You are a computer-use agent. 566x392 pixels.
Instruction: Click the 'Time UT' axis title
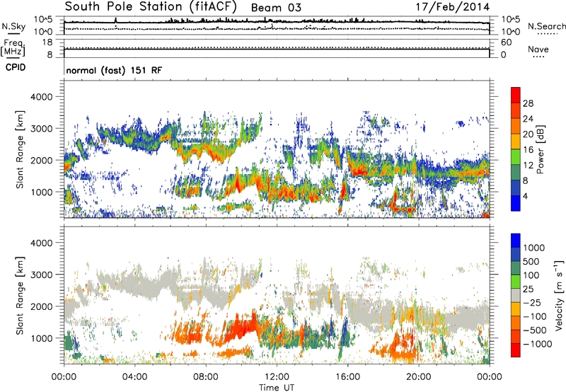pyautogui.click(x=277, y=388)
